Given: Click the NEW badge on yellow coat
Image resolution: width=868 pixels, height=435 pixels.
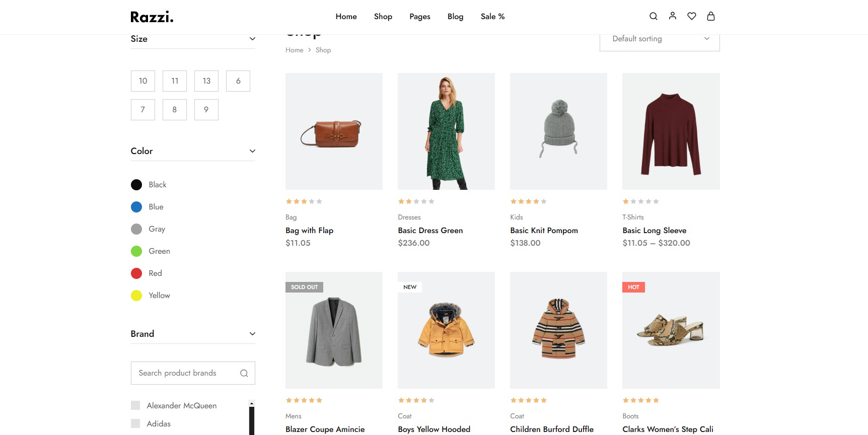Looking at the screenshot, I should pyautogui.click(x=410, y=287).
